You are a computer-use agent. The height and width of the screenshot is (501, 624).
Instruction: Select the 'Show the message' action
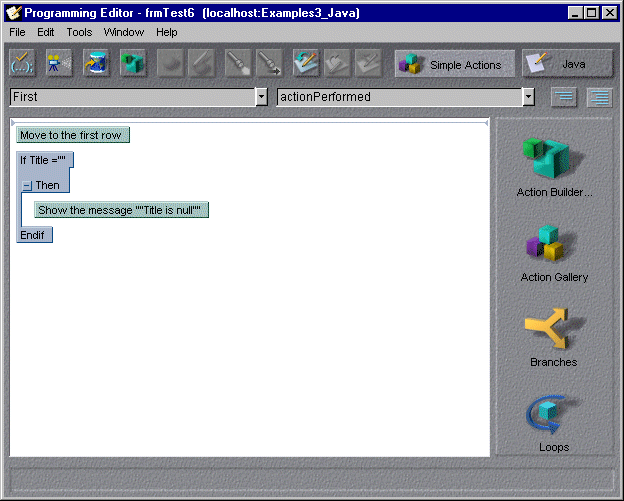tap(121, 210)
